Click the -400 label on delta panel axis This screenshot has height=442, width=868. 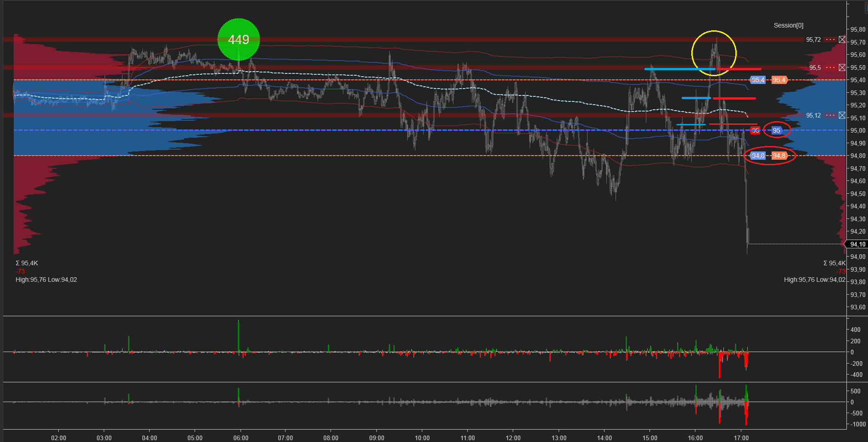tap(857, 375)
